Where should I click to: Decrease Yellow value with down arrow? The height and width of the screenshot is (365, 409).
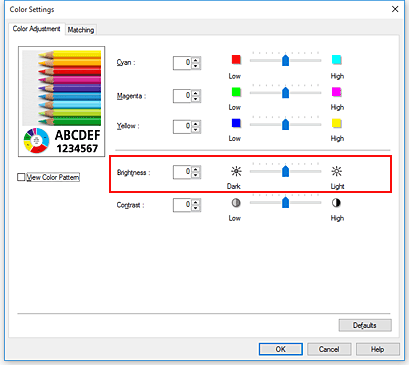(x=196, y=130)
